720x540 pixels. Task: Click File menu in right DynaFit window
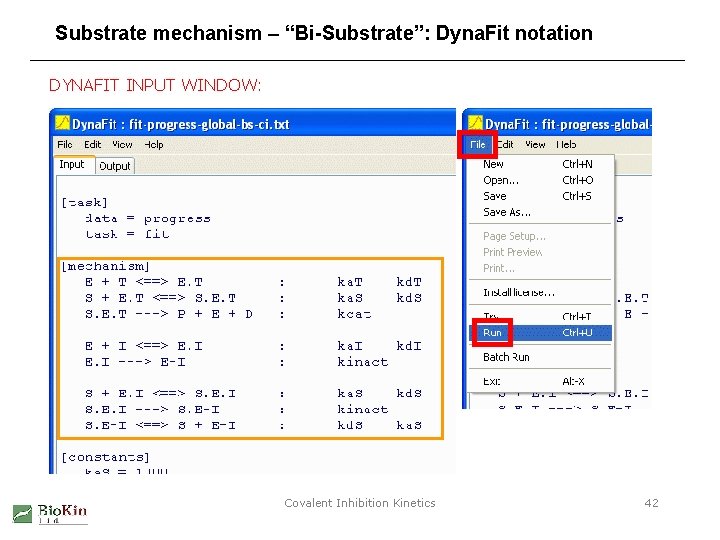pos(478,145)
